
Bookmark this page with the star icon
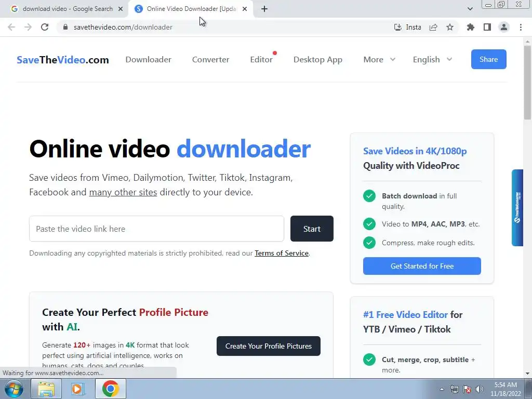point(450,27)
